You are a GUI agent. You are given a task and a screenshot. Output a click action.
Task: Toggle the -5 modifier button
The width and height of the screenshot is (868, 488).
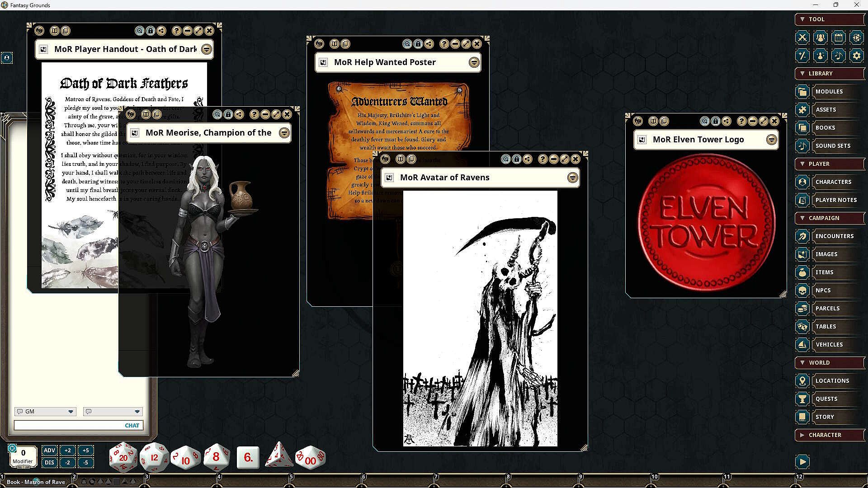click(x=86, y=463)
